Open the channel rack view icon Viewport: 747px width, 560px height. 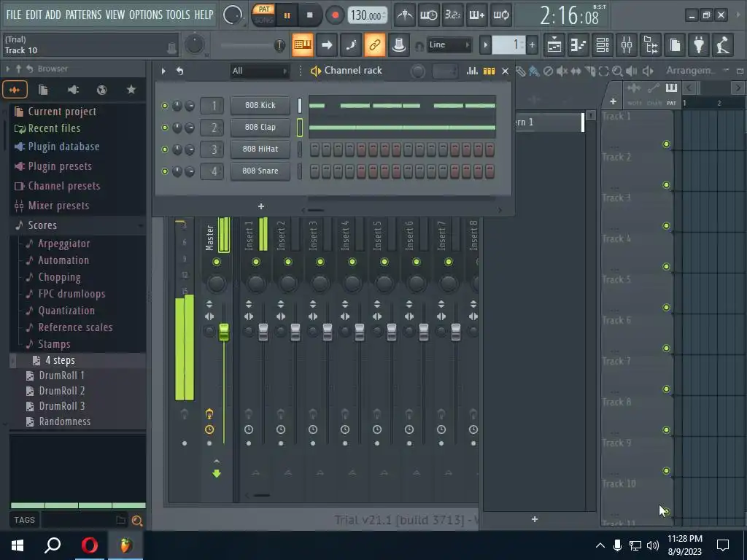pos(603,45)
